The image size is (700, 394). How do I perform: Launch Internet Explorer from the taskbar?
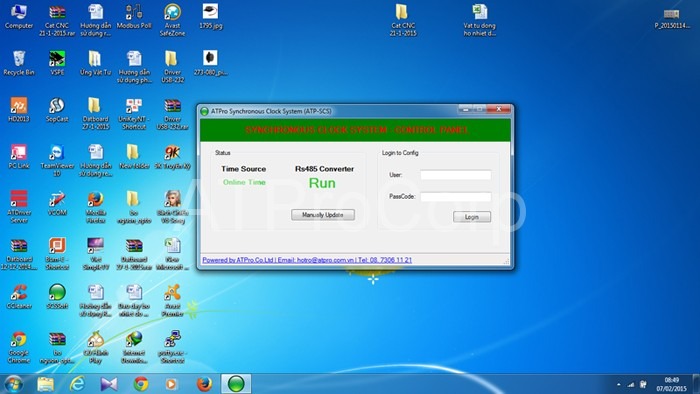pos(77,384)
